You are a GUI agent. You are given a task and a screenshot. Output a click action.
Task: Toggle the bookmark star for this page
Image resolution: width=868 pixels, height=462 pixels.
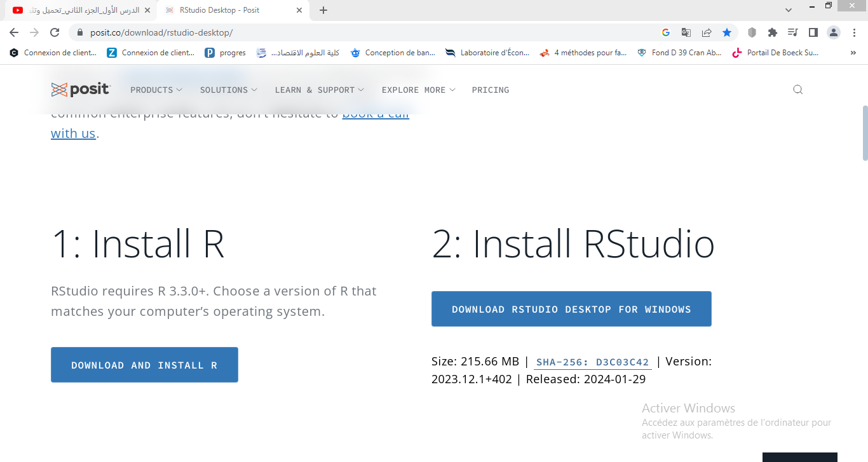(727, 32)
